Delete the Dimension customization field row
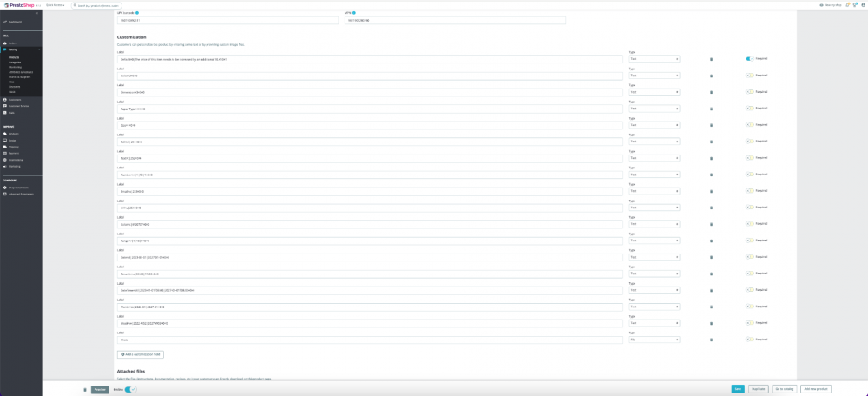Image resolution: width=868 pixels, height=396 pixels. pos(712,92)
